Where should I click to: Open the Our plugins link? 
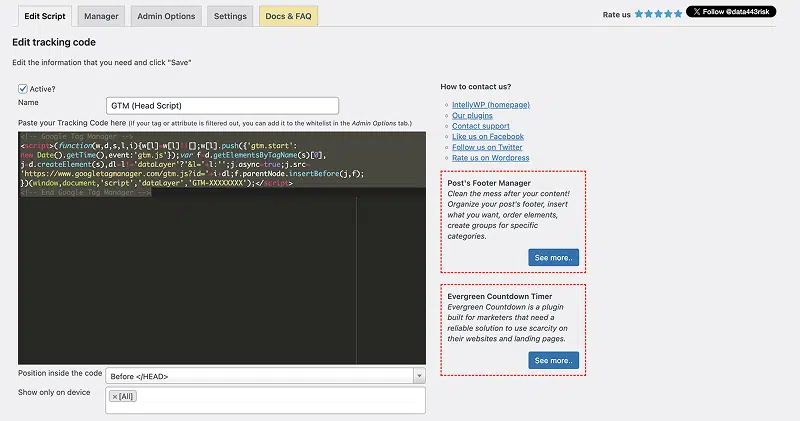tap(472, 115)
